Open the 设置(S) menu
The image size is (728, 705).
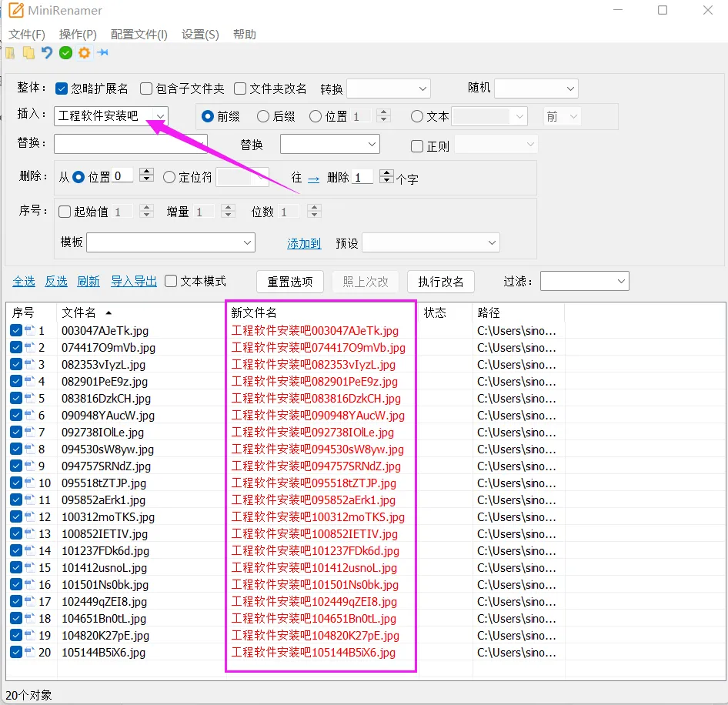click(200, 35)
